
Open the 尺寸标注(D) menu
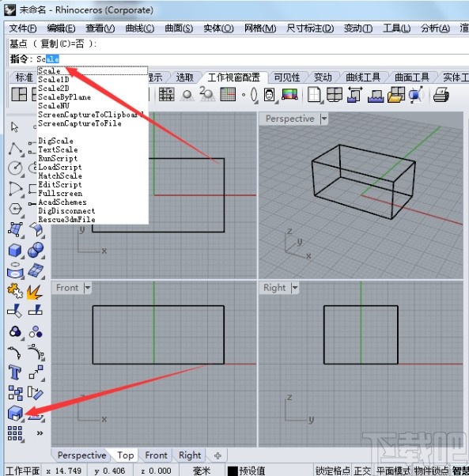[310, 28]
